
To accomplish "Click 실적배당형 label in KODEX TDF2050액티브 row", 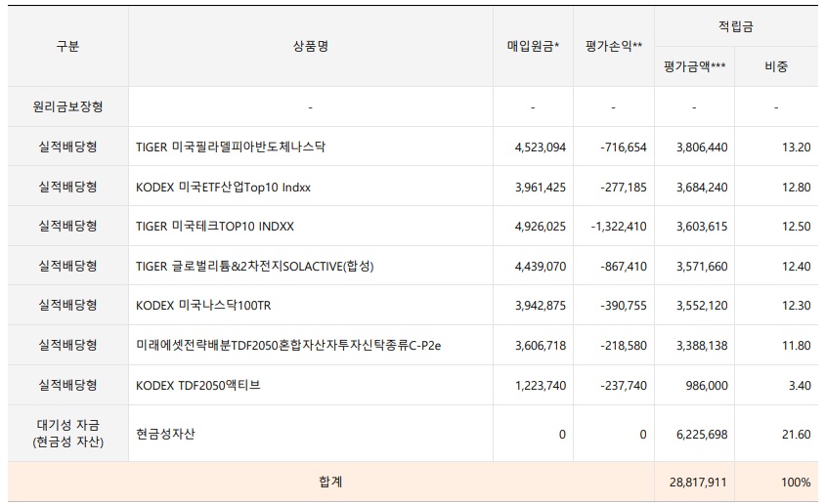I will [x=67, y=385].
